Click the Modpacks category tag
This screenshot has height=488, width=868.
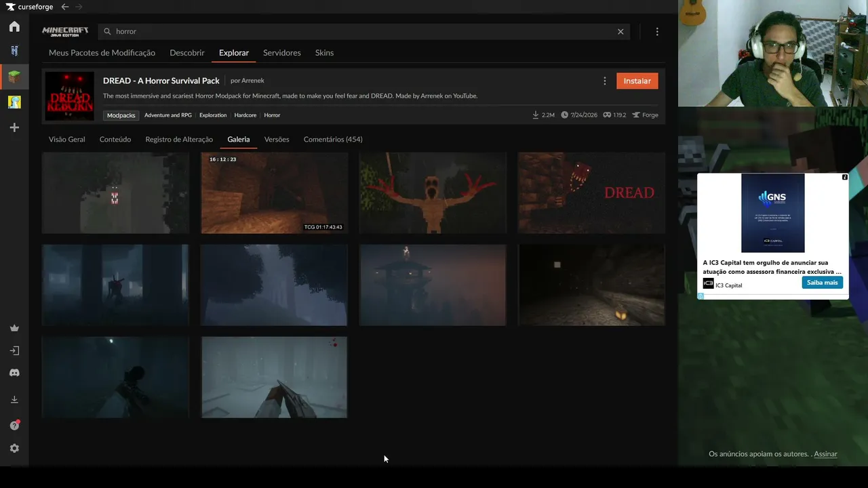[121, 115]
